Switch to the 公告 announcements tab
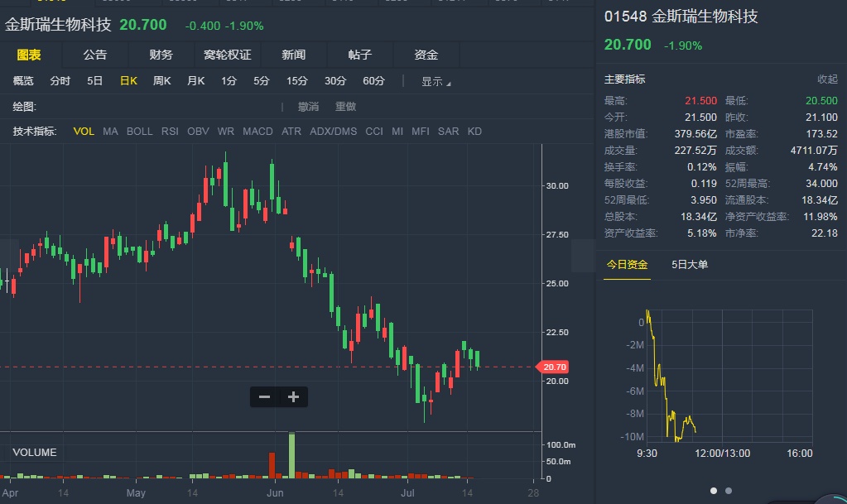847x504 pixels. coord(95,55)
